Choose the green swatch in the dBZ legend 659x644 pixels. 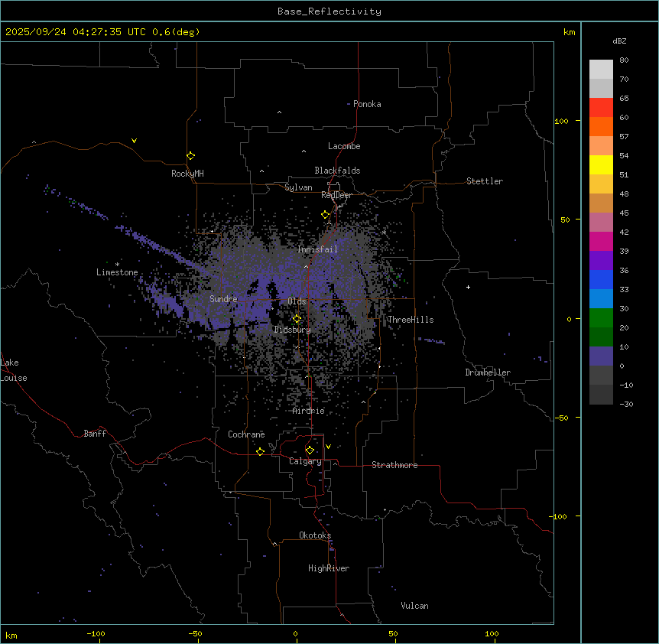coord(601,317)
